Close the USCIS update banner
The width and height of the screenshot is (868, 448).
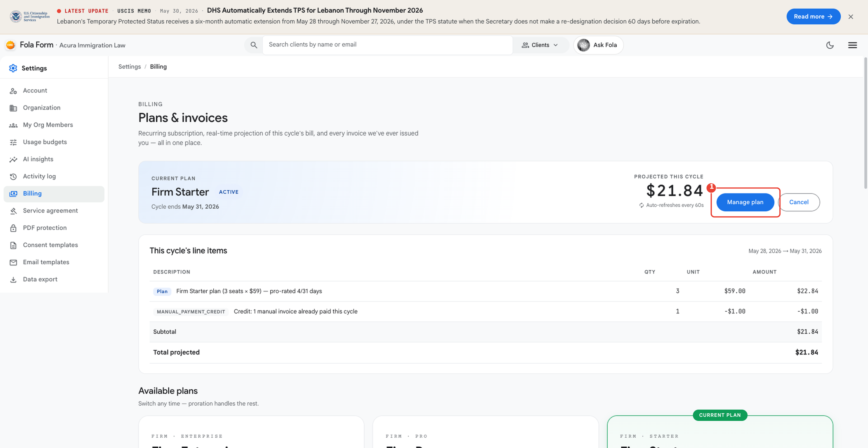(851, 16)
